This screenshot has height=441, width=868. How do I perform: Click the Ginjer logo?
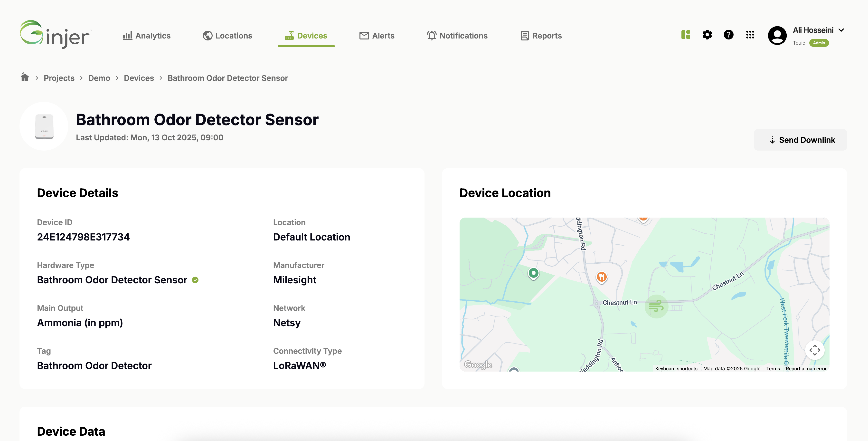click(56, 35)
